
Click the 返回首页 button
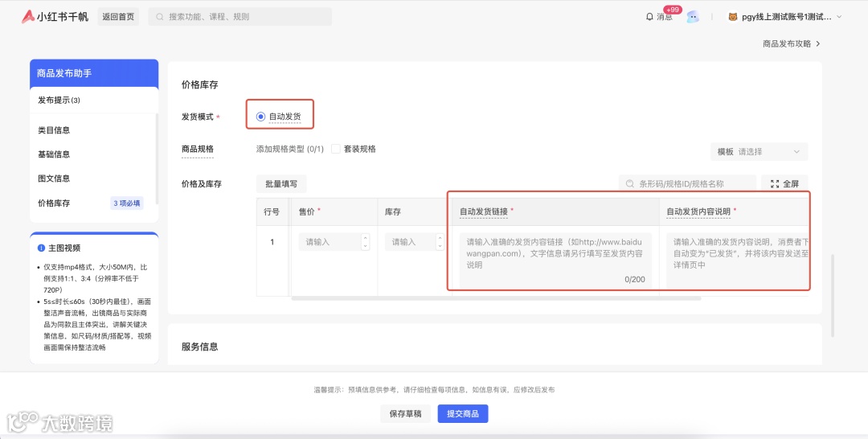click(118, 17)
